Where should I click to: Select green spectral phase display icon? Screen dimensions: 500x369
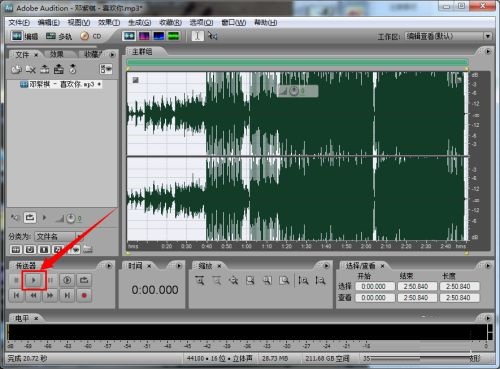click(x=174, y=36)
